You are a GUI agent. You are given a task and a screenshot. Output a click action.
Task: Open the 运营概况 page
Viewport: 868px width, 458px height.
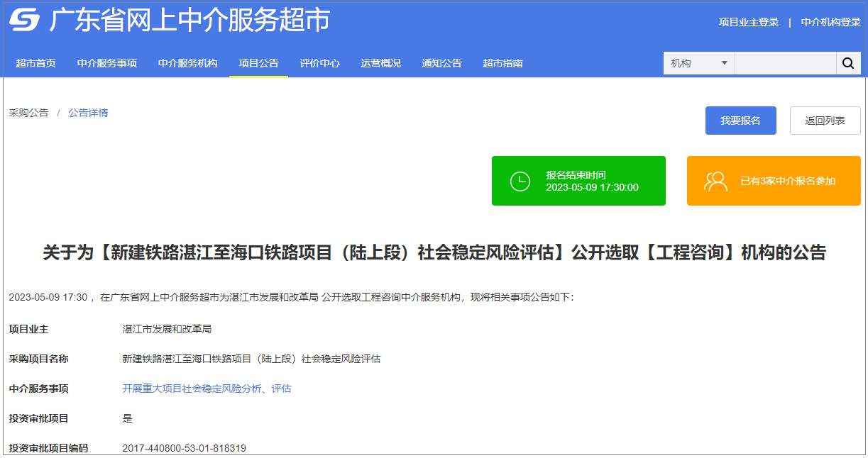[x=380, y=63]
